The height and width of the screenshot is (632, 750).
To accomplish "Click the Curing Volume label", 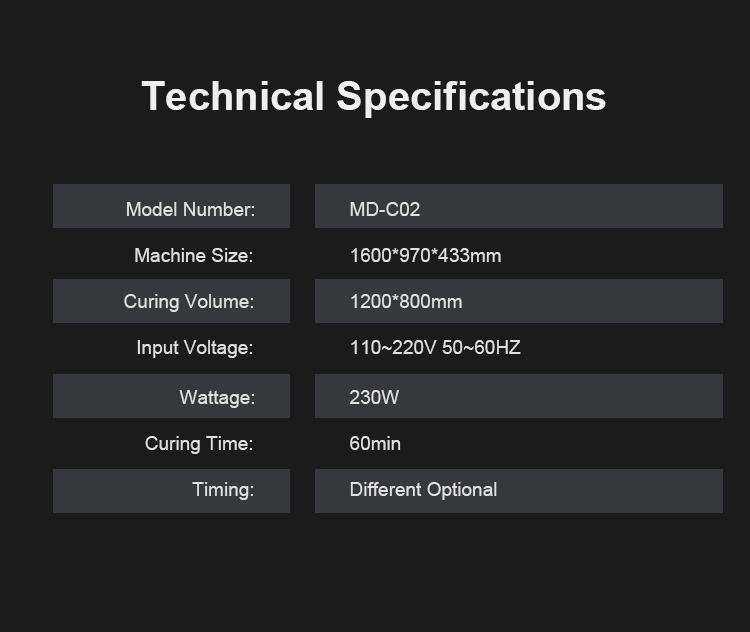I will pos(189,302).
